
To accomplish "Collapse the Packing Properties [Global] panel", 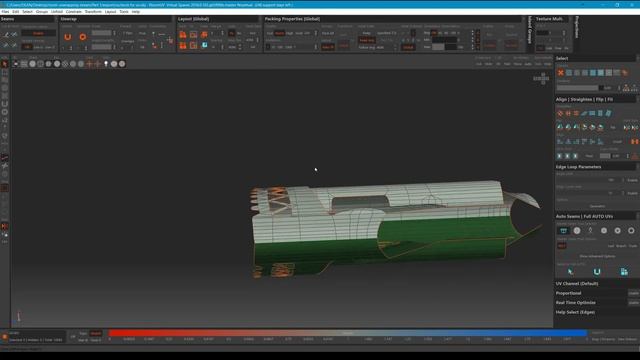I will pos(393,19).
